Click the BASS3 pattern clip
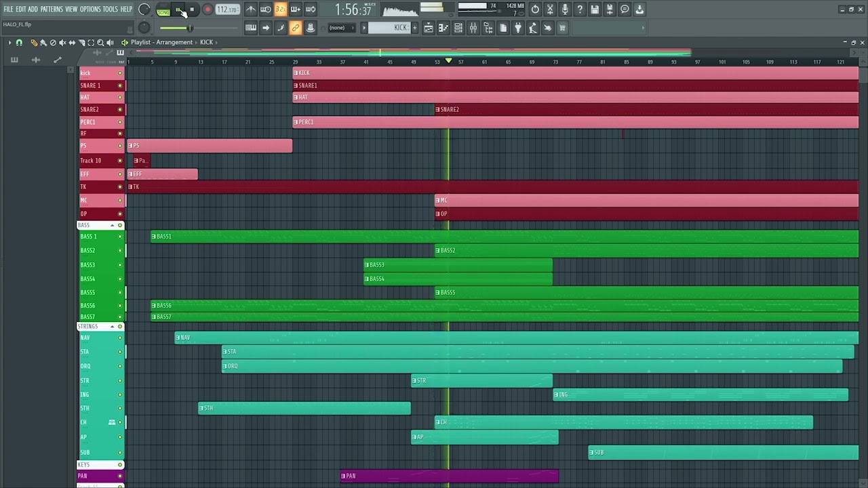This screenshot has height=488, width=868. (x=458, y=265)
